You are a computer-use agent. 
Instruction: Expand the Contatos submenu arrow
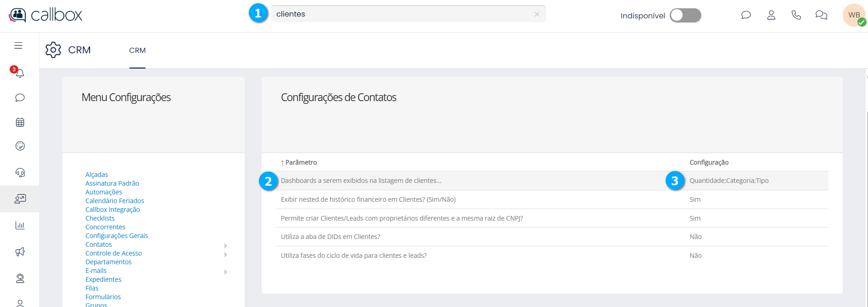(x=225, y=245)
